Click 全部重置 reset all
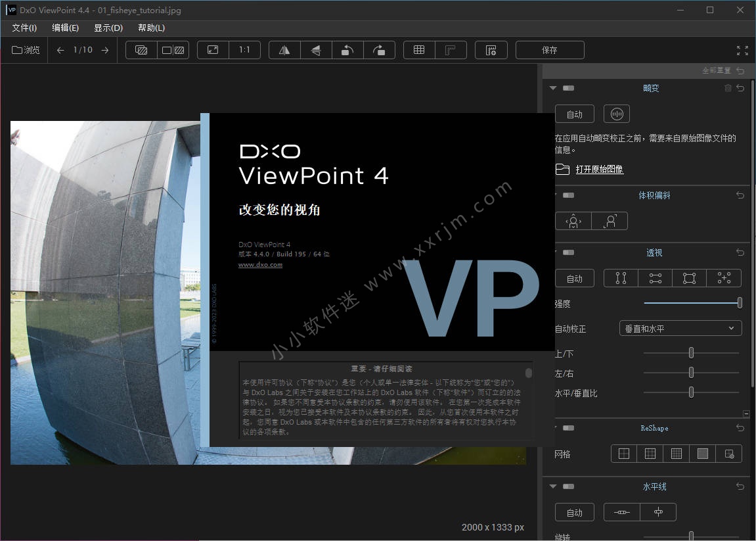The image size is (756, 541). point(723,70)
